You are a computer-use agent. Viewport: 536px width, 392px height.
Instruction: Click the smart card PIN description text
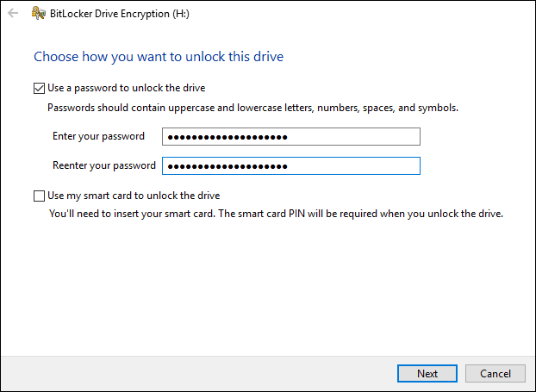tap(276, 214)
